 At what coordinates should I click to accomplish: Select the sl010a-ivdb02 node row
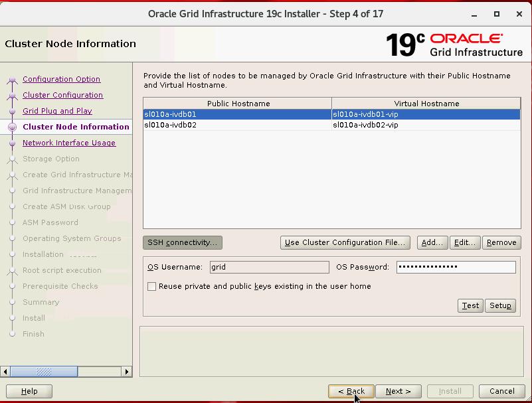click(x=237, y=125)
